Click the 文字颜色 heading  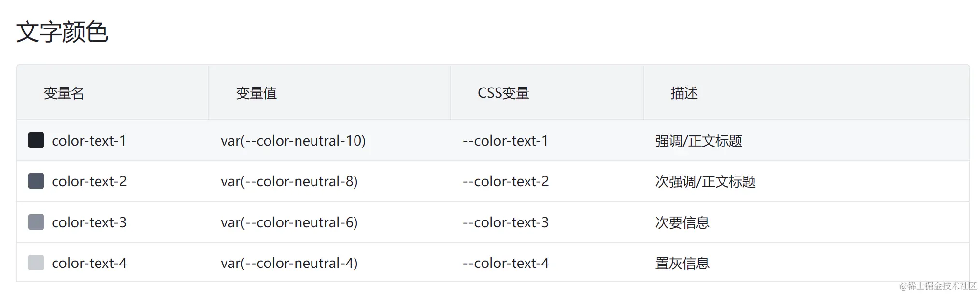tap(62, 32)
